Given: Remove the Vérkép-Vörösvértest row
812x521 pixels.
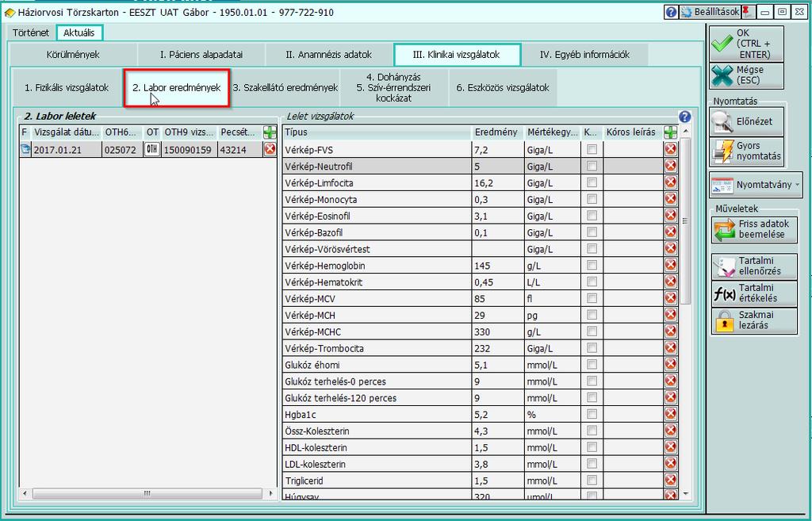Looking at the screenshot, I should click(671, 249).
